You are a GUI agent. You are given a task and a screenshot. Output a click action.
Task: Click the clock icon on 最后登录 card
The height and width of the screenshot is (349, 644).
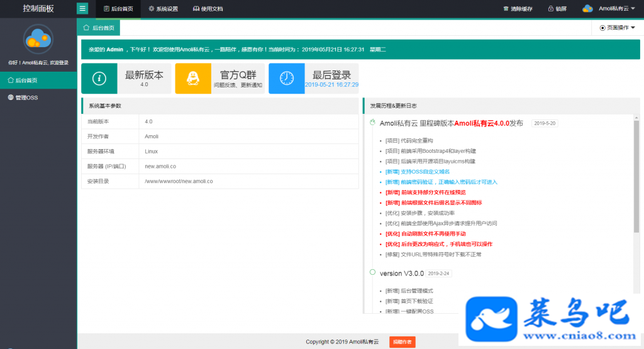(x=287, y=79)
